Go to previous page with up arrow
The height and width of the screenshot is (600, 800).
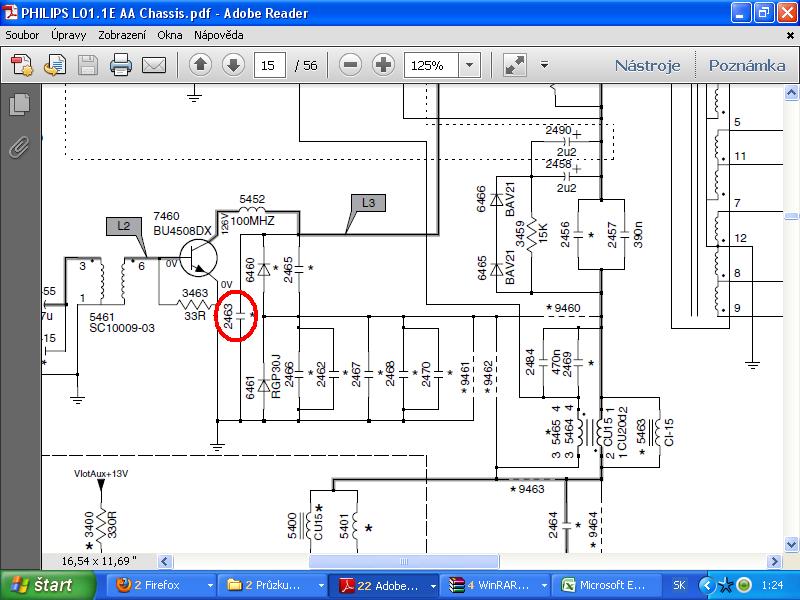[200, 65]
